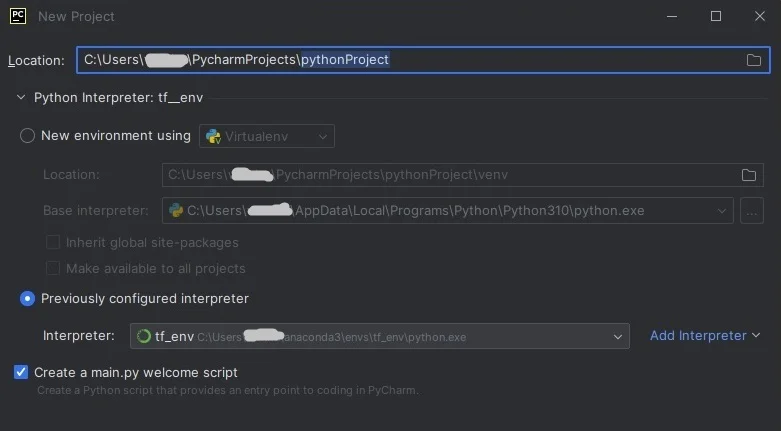Enable Inherit global site-packages checkbox
The height and width of the screenshot is (431, 781).
53,242
